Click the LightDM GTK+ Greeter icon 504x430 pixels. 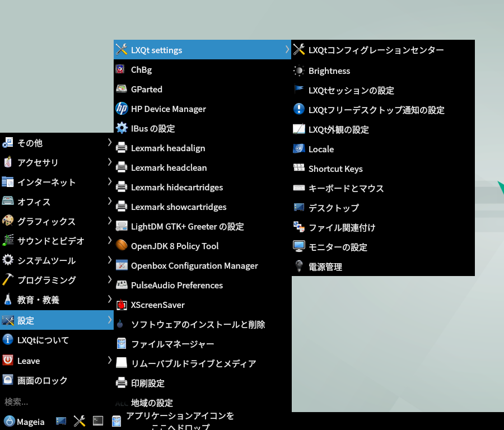click(122, 226)
